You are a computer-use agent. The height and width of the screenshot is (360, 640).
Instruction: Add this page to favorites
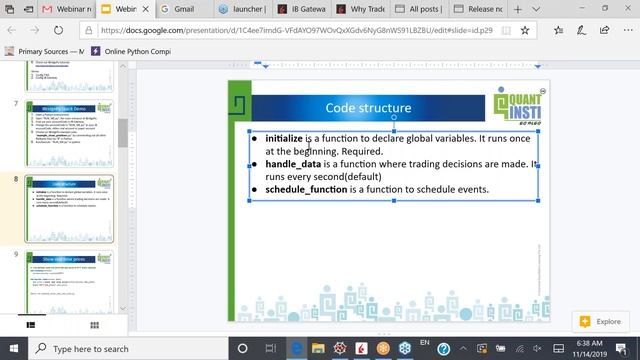click(525, 30)
